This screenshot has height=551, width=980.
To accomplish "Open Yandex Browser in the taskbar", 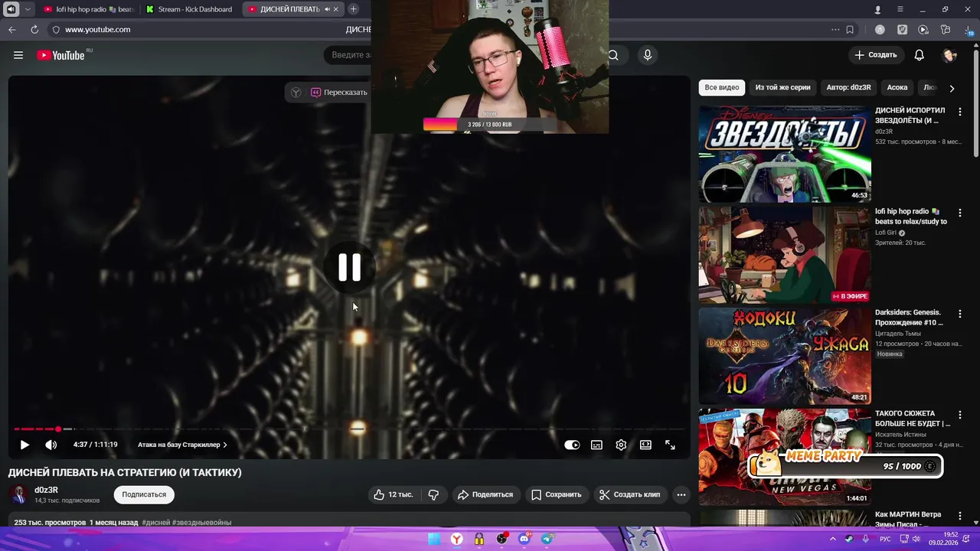I will [456, 539].
